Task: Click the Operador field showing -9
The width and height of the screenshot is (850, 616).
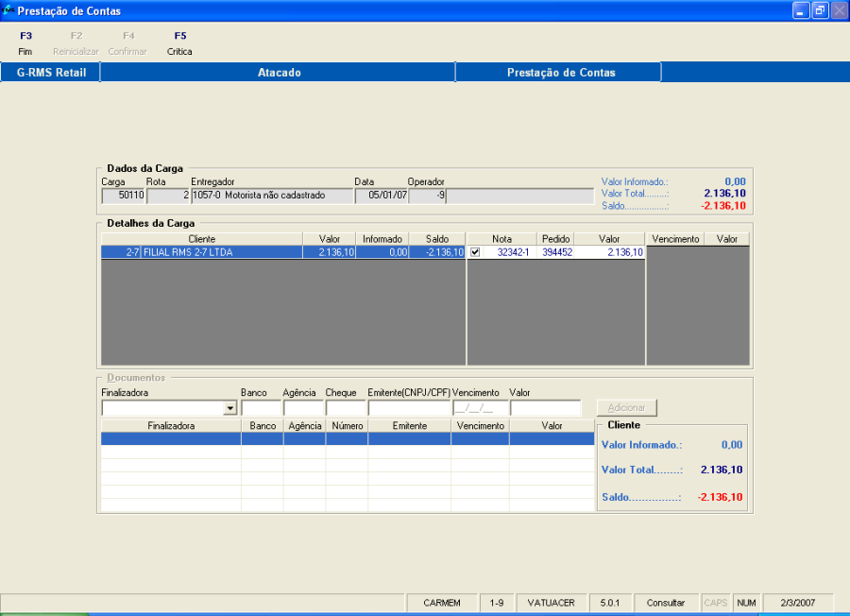Action: click(x=427, y=196)
